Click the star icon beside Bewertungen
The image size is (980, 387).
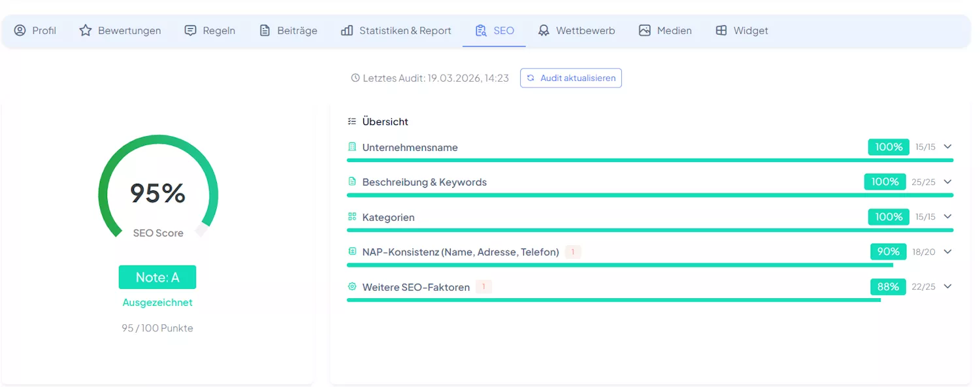point(85,30)
